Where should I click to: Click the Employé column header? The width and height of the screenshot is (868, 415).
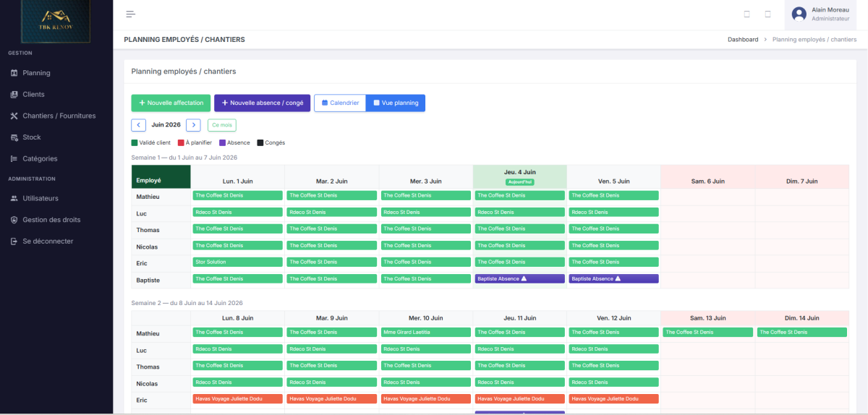click(161, 176)
